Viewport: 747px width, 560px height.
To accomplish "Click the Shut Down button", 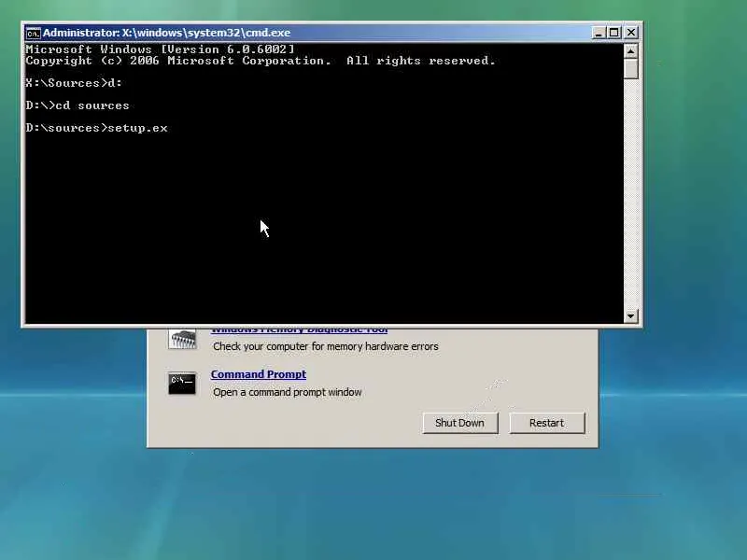I will 459,423.
